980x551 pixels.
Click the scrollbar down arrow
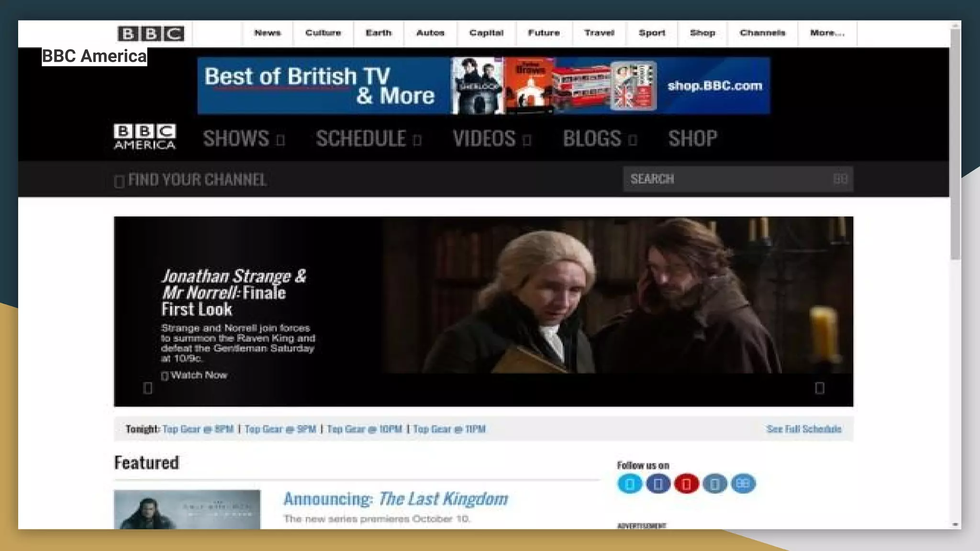(955, 525)
